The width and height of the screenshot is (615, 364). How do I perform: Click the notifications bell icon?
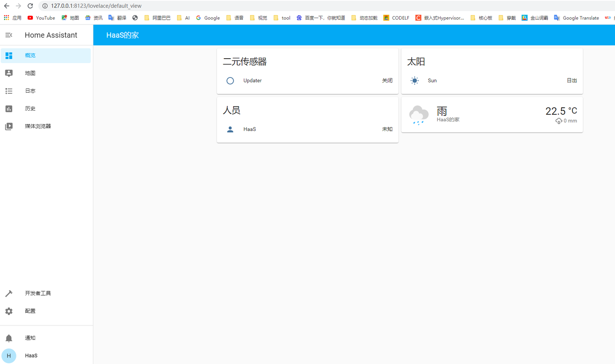pyautogui.click(x=9, y=337)
